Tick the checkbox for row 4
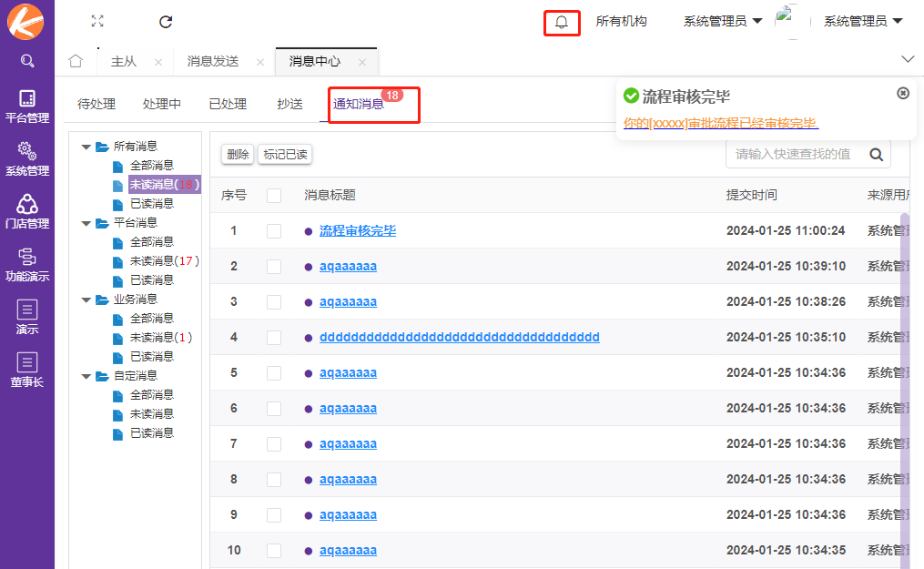Image resolution: width=924 pixels, height=569 pixels. (x=274, y=338)
